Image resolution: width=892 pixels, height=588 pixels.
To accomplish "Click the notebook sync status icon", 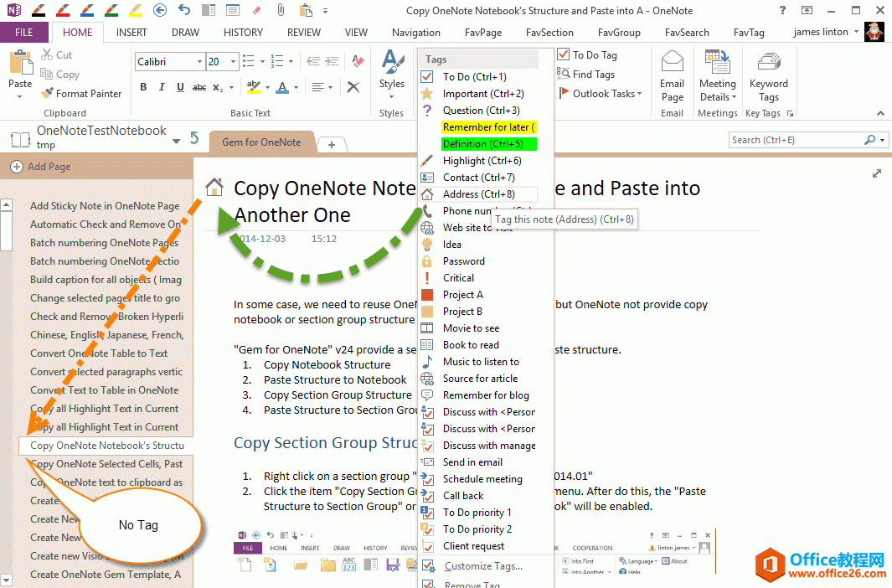I will click(x=194, y=137).
